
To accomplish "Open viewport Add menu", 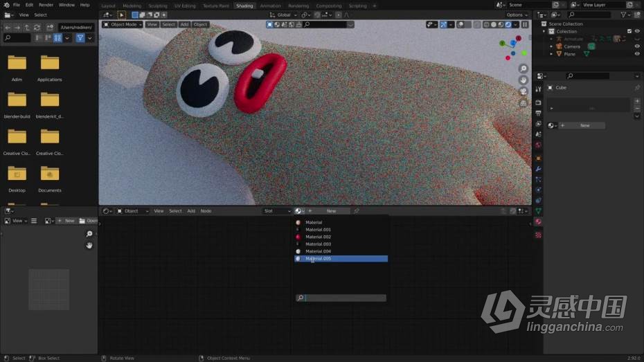I will point(184,25).
